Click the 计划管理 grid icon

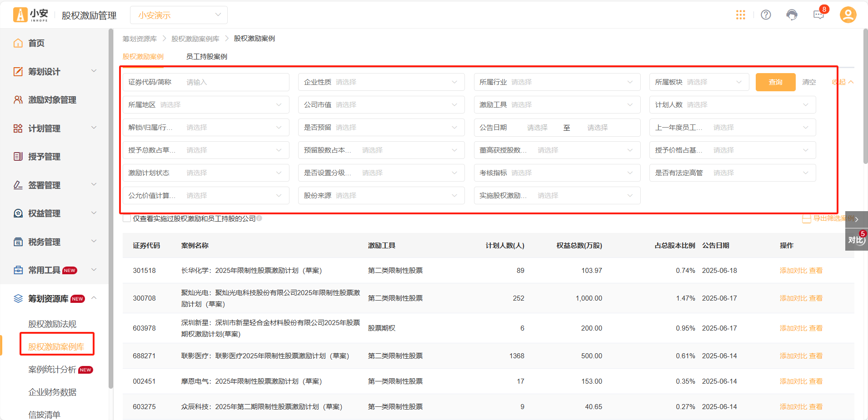click(18, 128)
